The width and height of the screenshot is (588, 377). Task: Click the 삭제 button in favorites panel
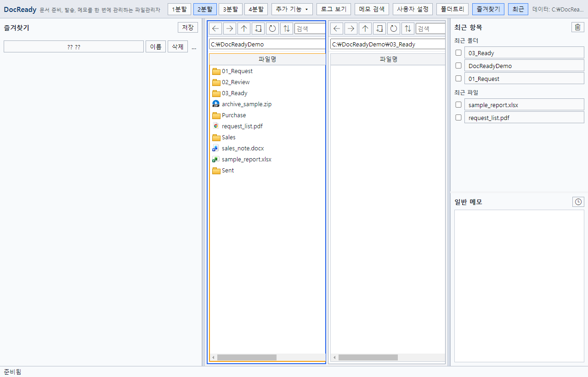coord(178,46)
